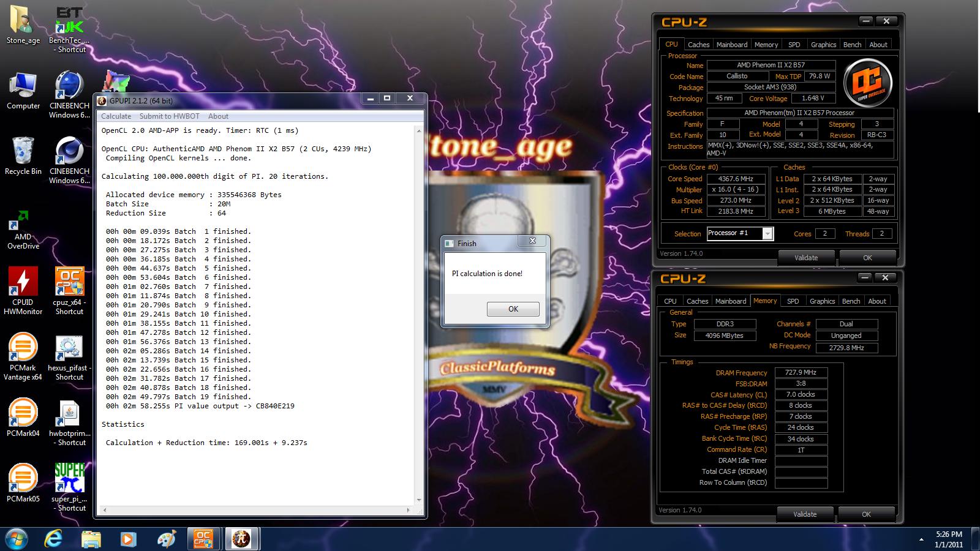Launch Internet Explorer from taskbar
980x551 pixels.
[x=54, y=539]
